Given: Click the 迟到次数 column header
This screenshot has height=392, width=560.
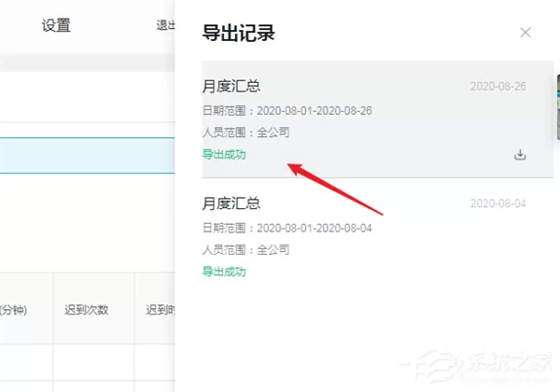Looking at the screenshot, I should pyautogui.click(x=87, y=310).
